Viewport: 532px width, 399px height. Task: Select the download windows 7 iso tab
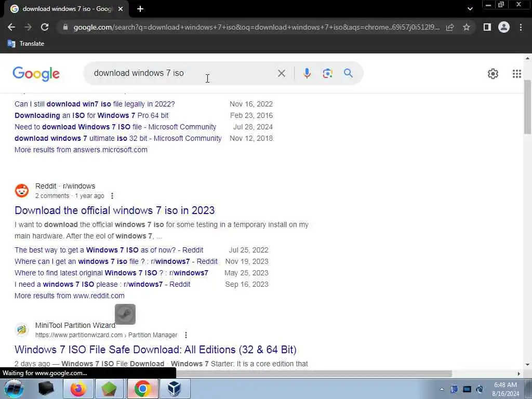coord(66,9)
